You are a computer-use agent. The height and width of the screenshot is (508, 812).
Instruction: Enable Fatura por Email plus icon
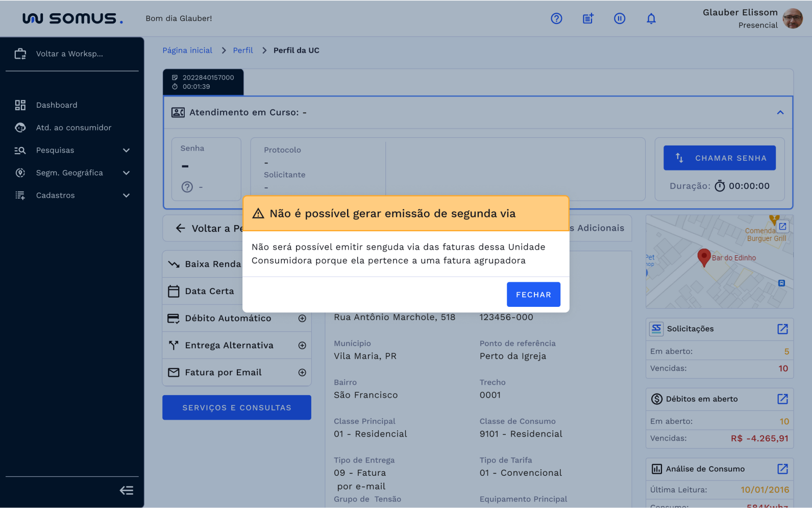[302, 373]
